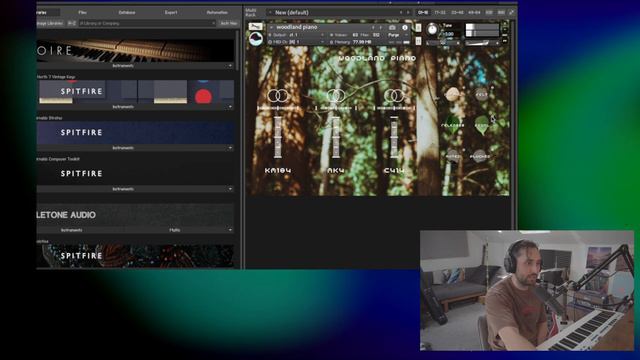Click the Library or Company search field
The image size is (640, 360).
pos(147,23)
